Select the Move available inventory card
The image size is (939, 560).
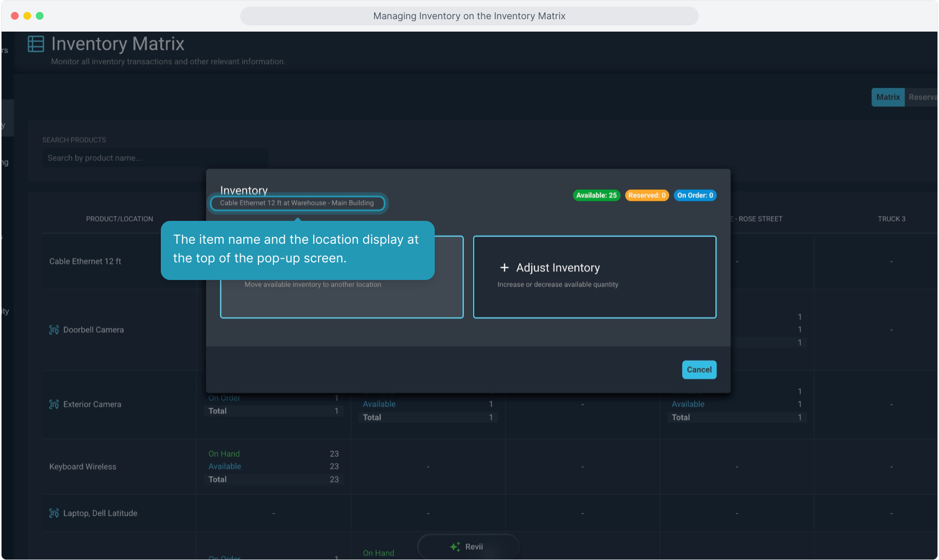coord(341,300)
